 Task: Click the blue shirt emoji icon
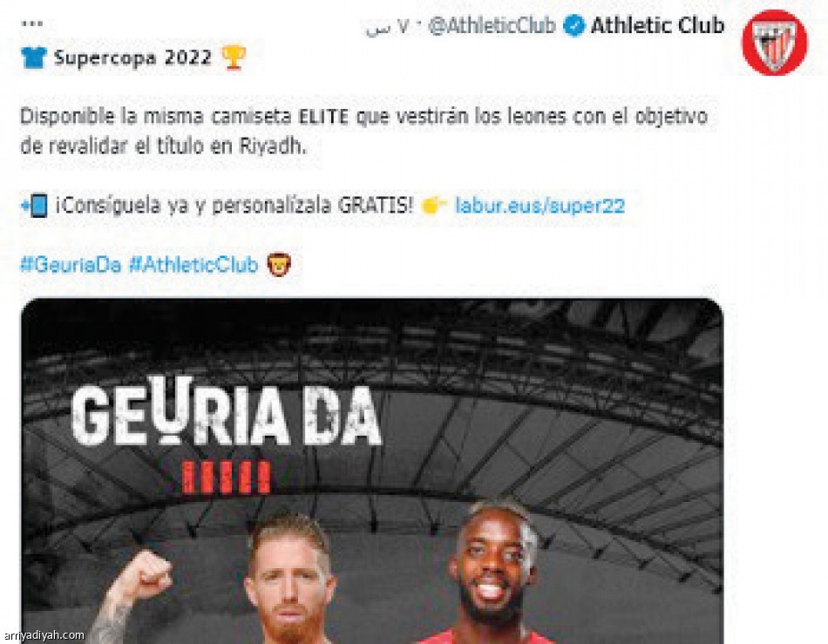pos(34,58)
